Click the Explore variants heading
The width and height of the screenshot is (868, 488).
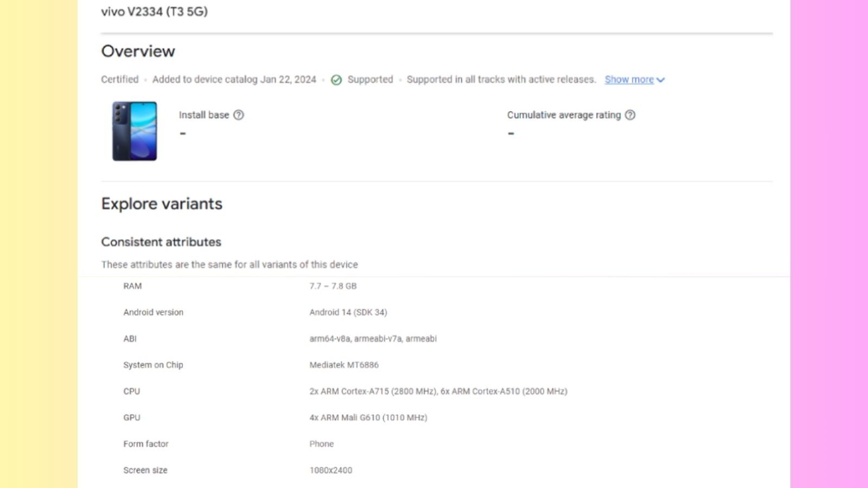pos(162,204)
